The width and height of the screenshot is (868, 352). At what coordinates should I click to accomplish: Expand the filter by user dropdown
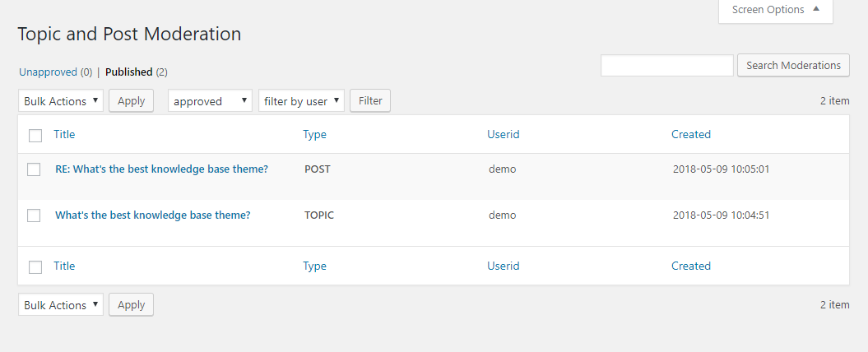(x=301, y=101)
